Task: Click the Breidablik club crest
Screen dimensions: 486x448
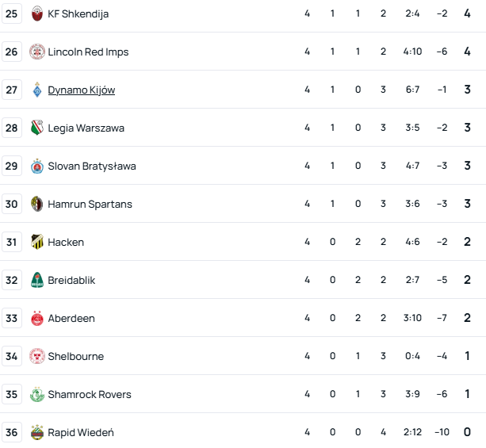Action: click(37, 280)
